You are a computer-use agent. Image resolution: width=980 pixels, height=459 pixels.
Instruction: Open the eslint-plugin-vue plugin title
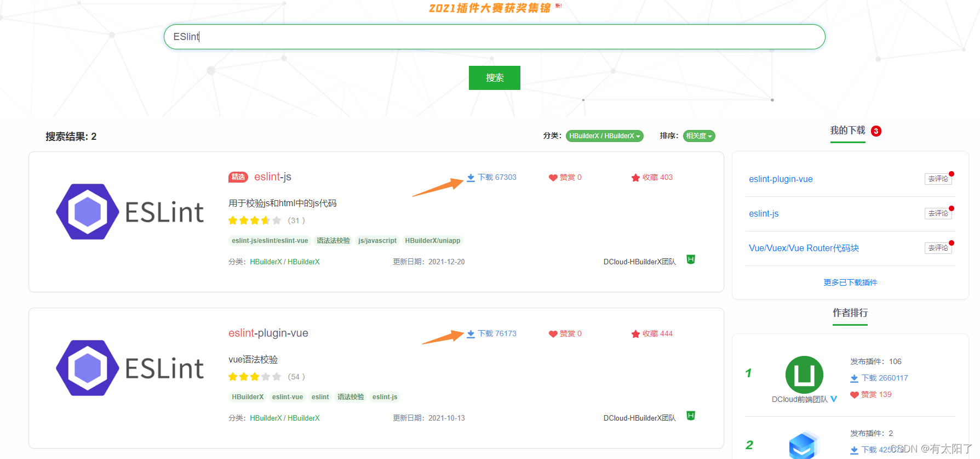[x=268, y=333]
